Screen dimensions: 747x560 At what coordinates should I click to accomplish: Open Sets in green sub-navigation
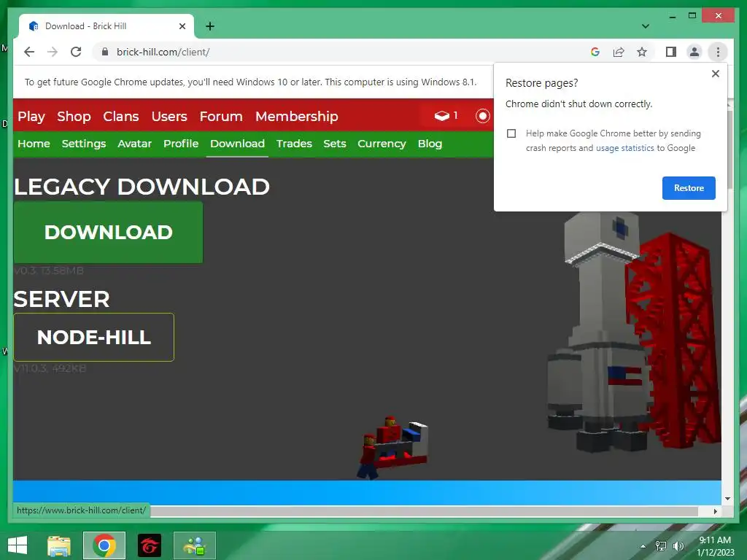(x=335, y=144)
